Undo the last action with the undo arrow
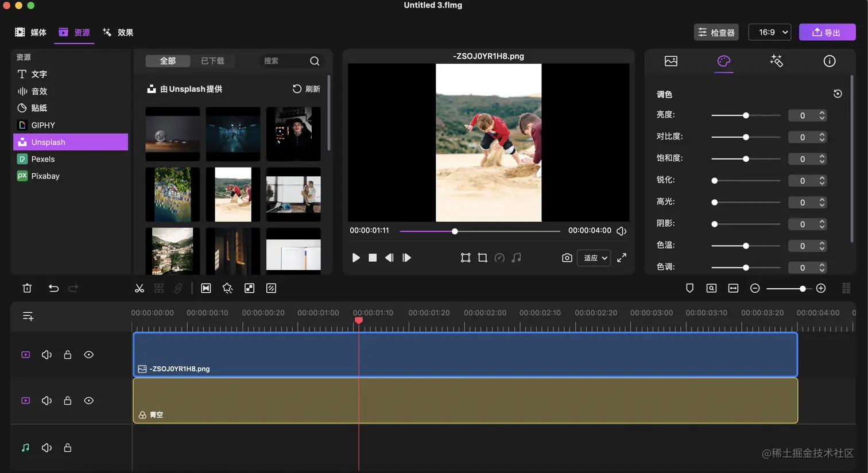The height and width of the screenshot is (473, 868). [53, 288]
